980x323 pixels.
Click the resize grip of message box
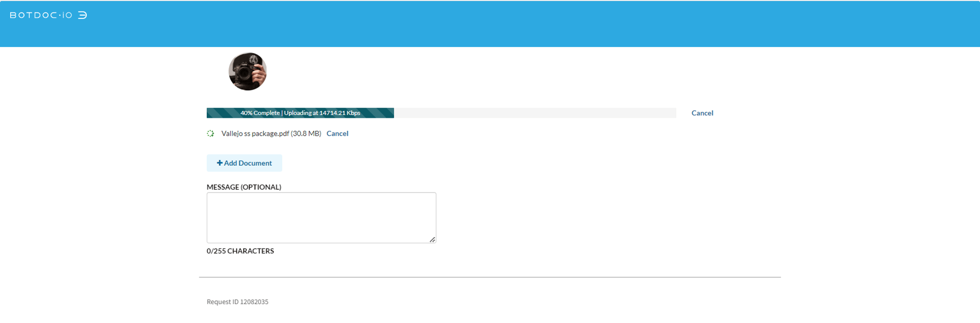[x=432, y=240]
